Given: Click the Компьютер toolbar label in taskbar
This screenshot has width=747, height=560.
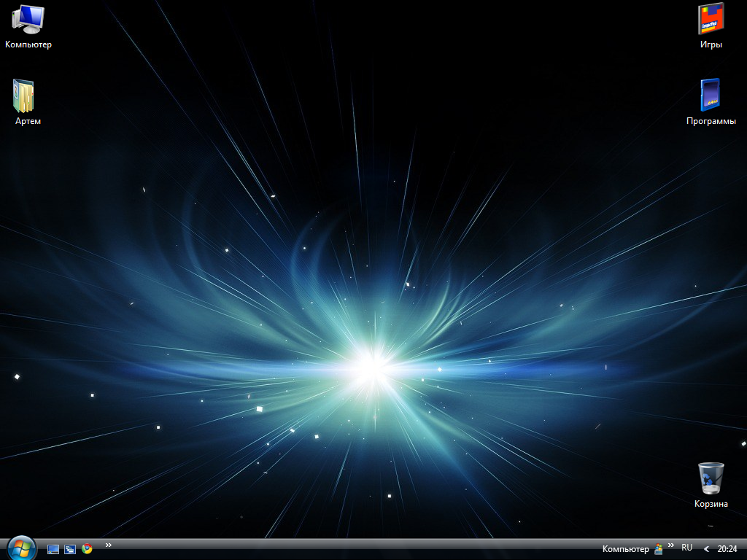Looking at the screenshot, I should (625, 549).
